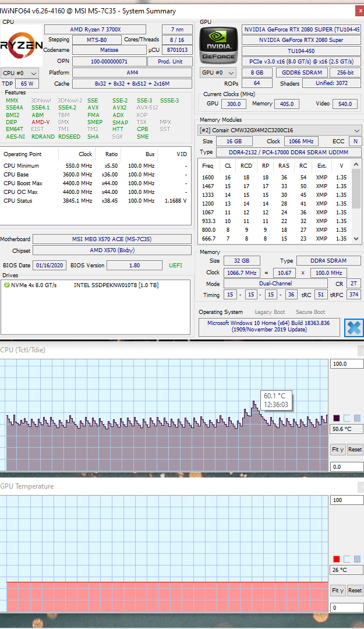Click the 8 GB video memory field
Image resolution: width=364 pixels, height=629 pixels.
tap(257, 73)
